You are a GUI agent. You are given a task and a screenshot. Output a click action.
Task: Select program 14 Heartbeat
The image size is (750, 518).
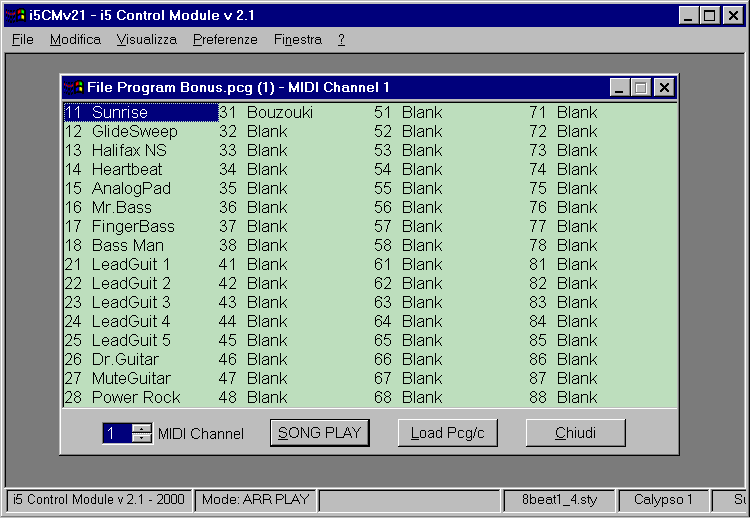pyautogui.click(x=126, y=170)
